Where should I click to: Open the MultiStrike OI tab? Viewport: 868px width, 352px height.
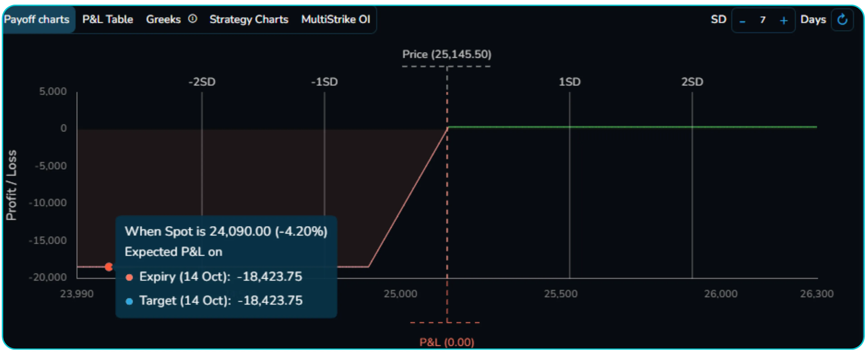(336, 20)
